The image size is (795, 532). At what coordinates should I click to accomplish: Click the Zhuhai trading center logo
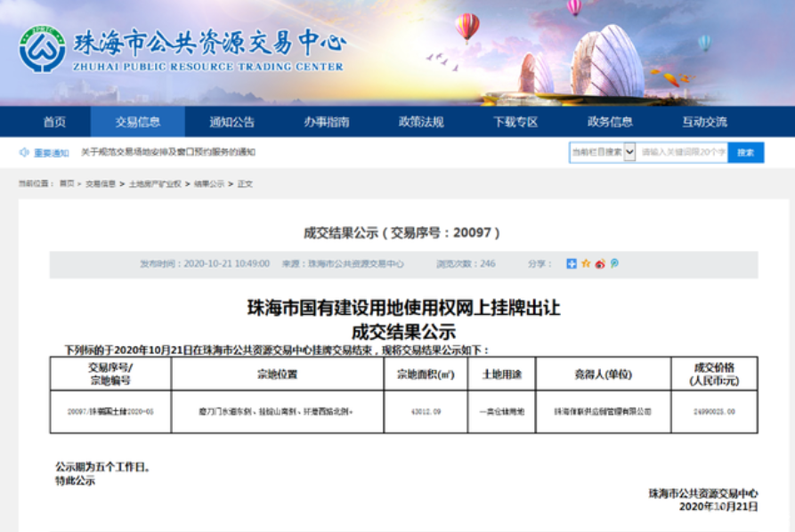[x=42, y=49]
